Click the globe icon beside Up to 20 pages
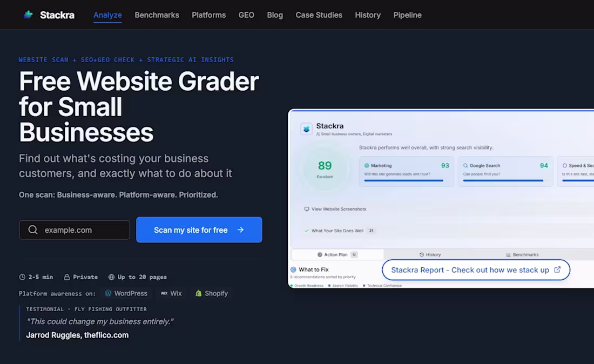Viewport: 594px width, 364px height. click(111, 277)
